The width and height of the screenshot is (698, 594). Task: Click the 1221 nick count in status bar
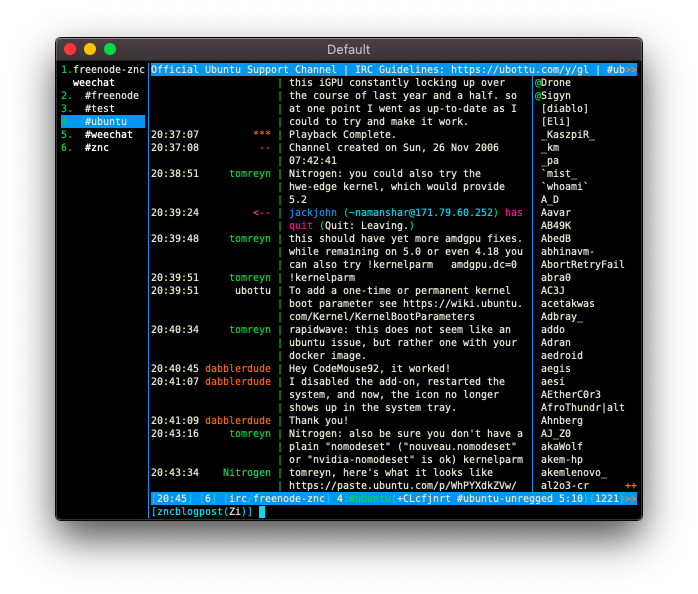pyautogui.click(x=607, y=499)
